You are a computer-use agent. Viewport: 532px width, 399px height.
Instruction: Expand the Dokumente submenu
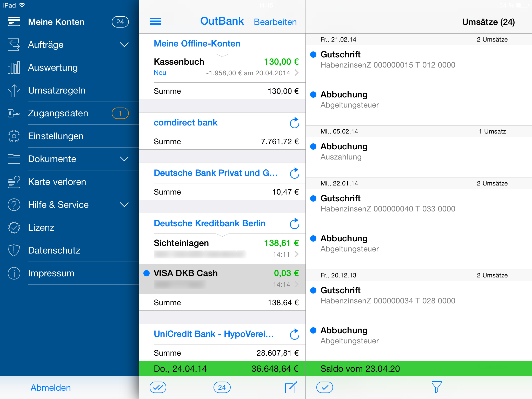click(124, 159)
